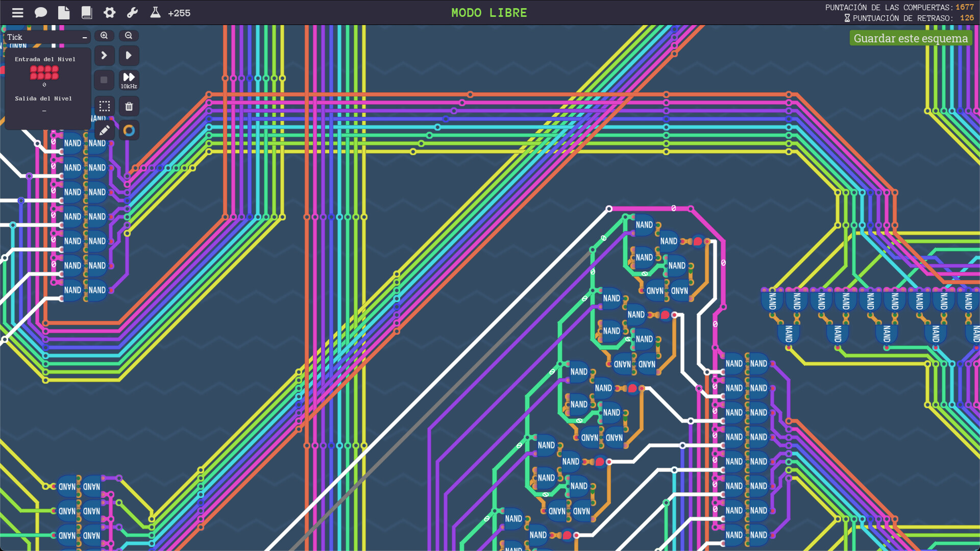Start the simulation with play

click(129, 55)
